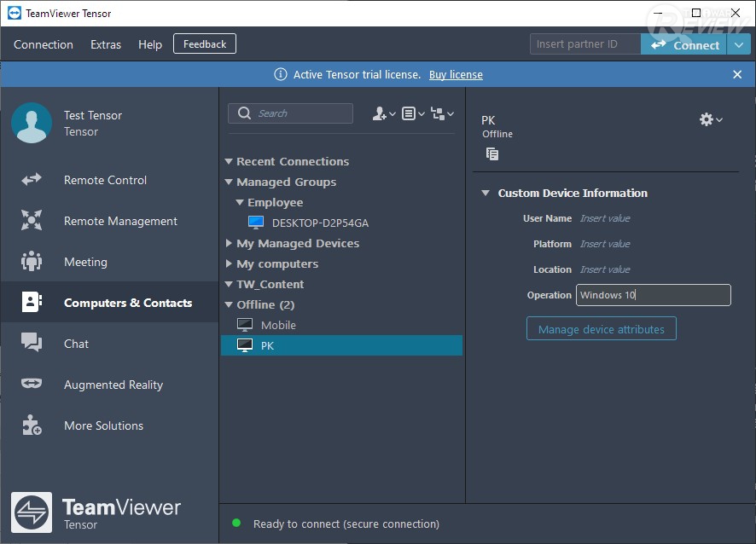Click the Meeting people icon

click(32, 262)
